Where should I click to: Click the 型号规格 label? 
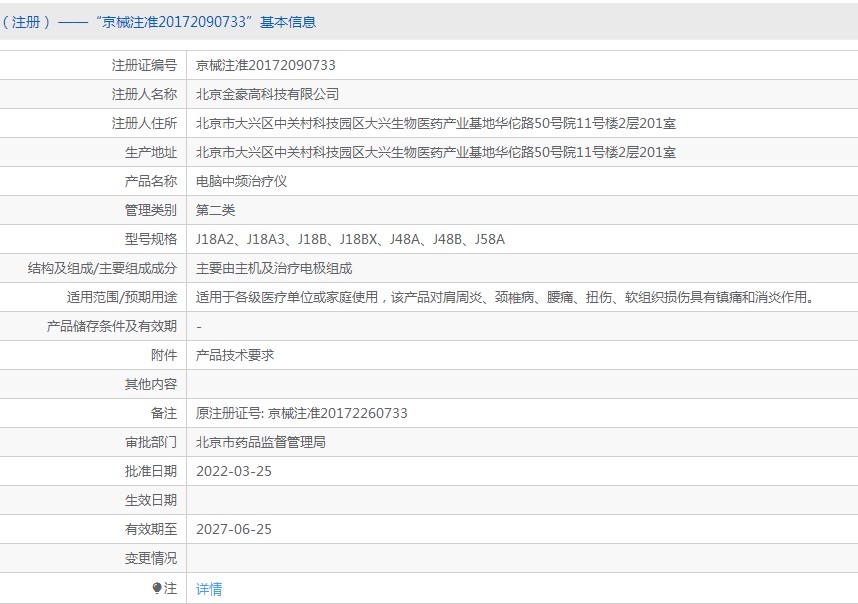pos(151,239)
